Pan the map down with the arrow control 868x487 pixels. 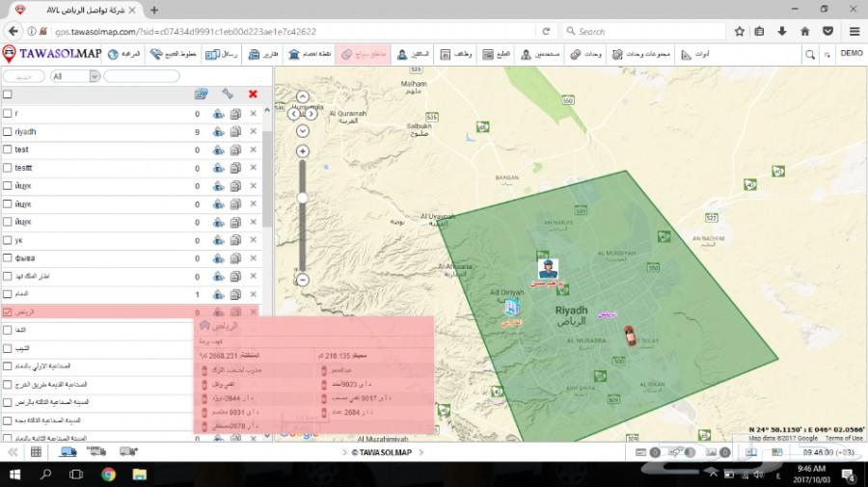302,131
